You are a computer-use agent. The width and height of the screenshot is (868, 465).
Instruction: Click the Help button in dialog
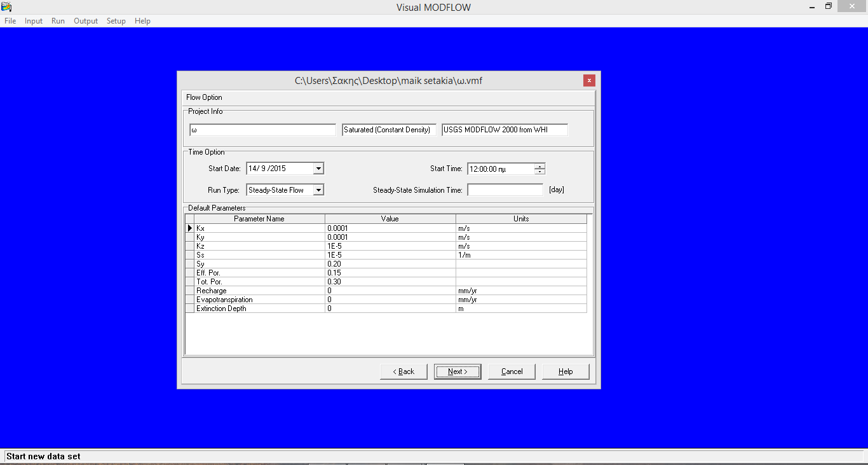566,371
